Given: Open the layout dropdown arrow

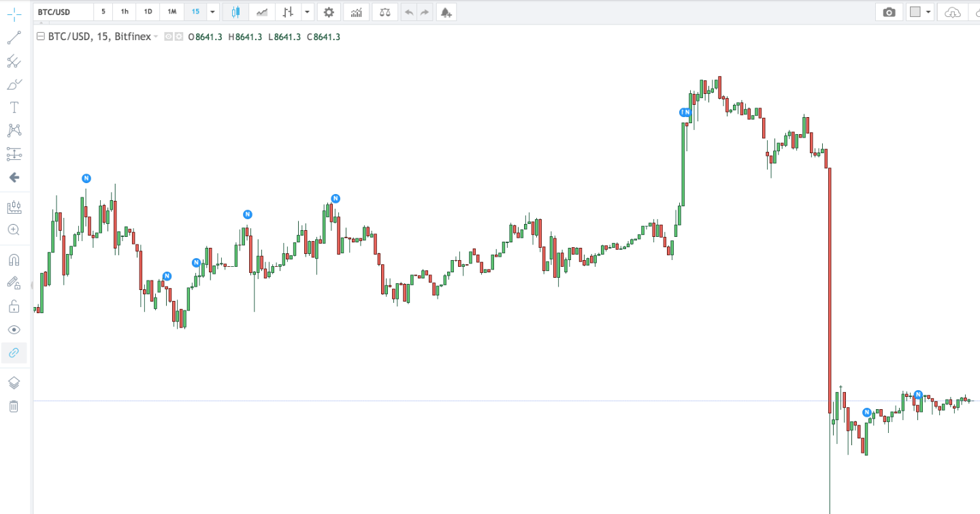Looking at the screenshot, I should click(x=928, y=12).
